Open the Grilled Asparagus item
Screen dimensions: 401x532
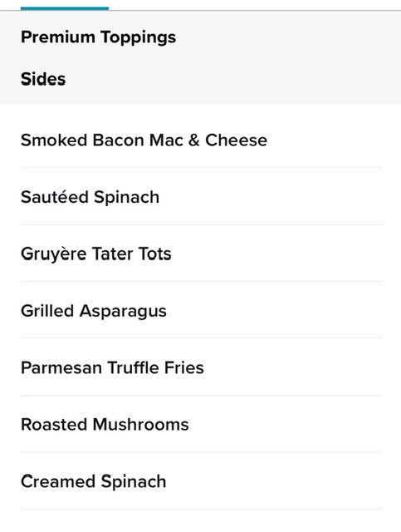point(202,310)
